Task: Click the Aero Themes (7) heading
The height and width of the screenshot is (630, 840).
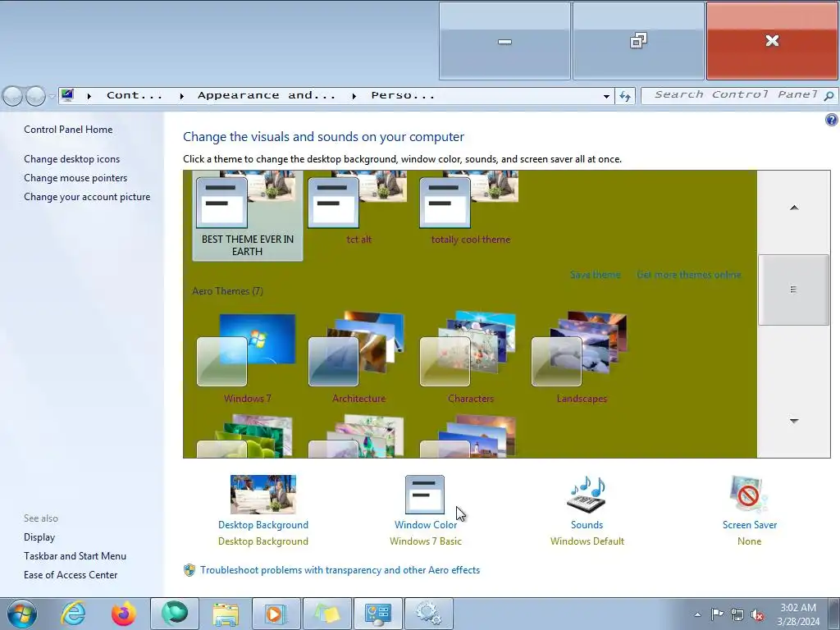Action: pyautogui.click(x=228, y=291)
